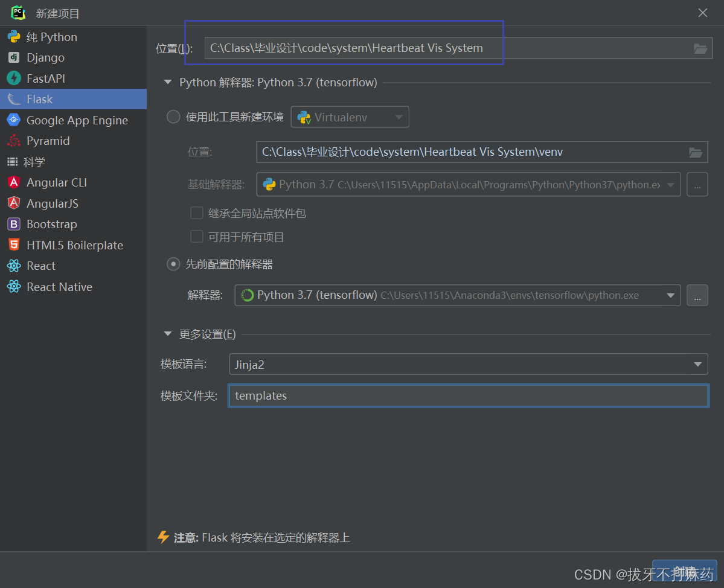Click the 模板文件夹 templates field

469,395
